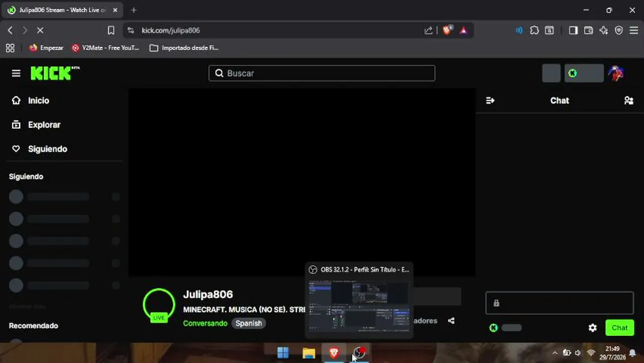The image size is (644, 363).
Task: Open the browser extensions puzzle icon
Action: click(535, 30)
